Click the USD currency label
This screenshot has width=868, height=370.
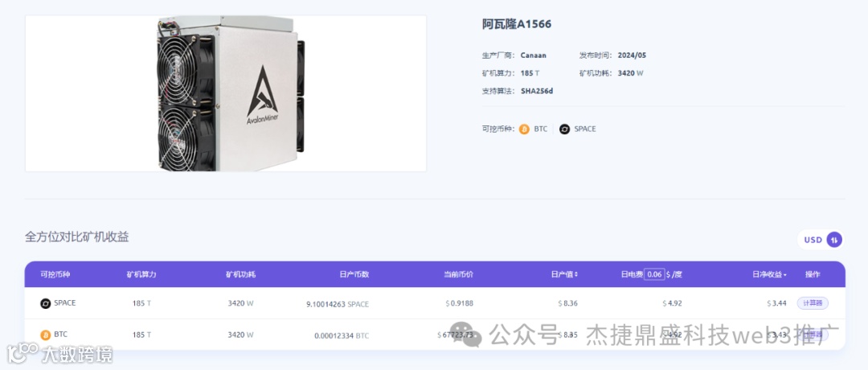[813, 240]
